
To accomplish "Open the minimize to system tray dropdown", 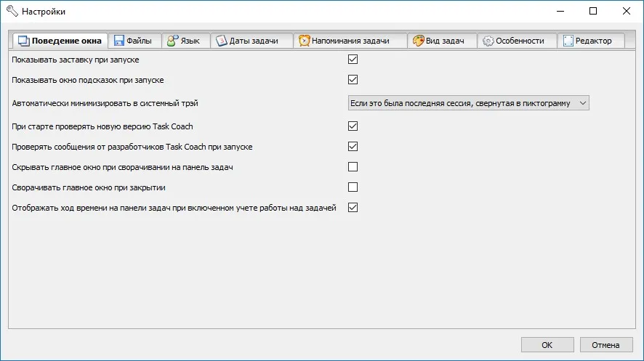I will (469, 103).
